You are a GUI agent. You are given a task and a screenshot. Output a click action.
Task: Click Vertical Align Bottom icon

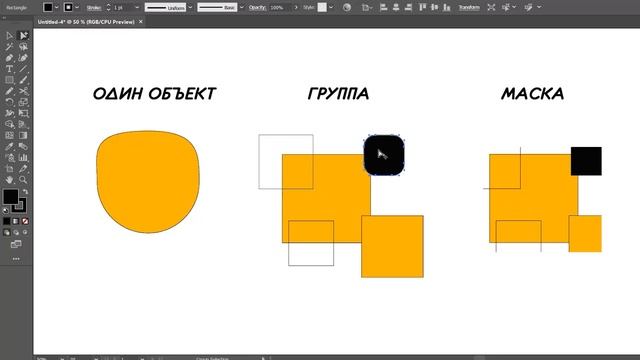[447, 7]
